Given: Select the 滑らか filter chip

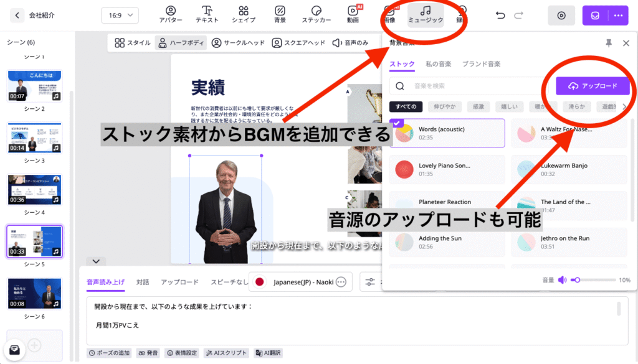Looking at the screenshot, I should 576,106.
